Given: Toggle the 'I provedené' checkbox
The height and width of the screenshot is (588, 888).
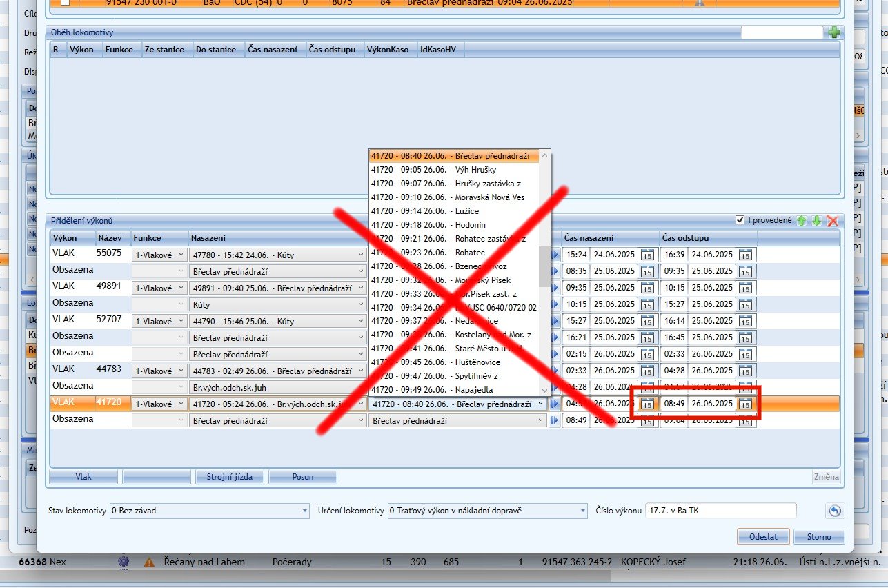Looking at the screenshot, I should pyautogui.click(x=740, y=220).
